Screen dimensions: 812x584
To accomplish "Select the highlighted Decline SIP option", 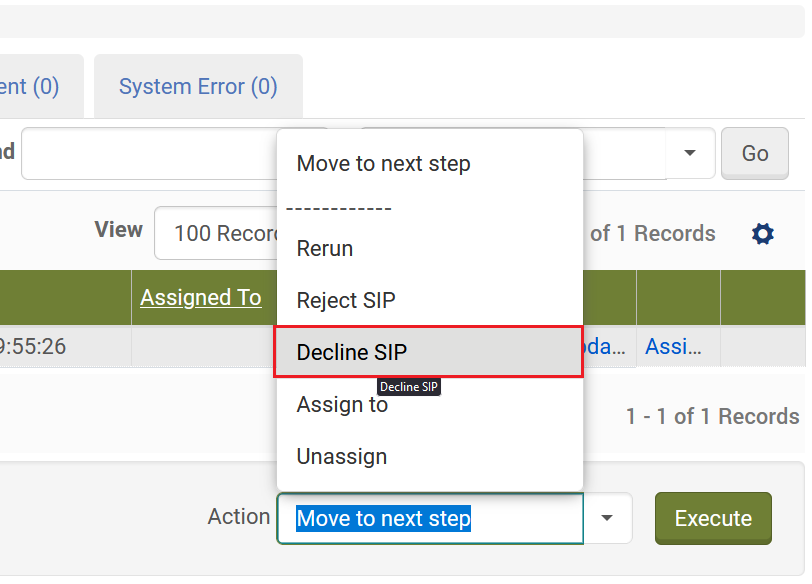I will click(352, 352).
